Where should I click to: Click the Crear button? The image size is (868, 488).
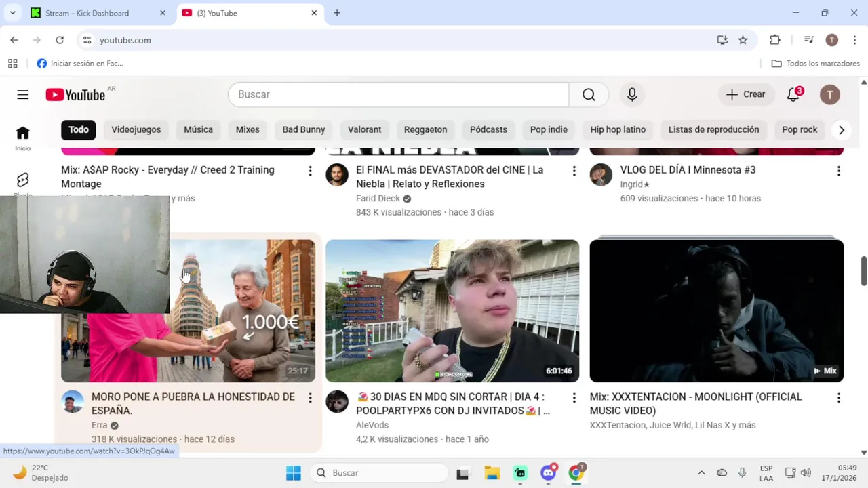(x=745, y=94)
